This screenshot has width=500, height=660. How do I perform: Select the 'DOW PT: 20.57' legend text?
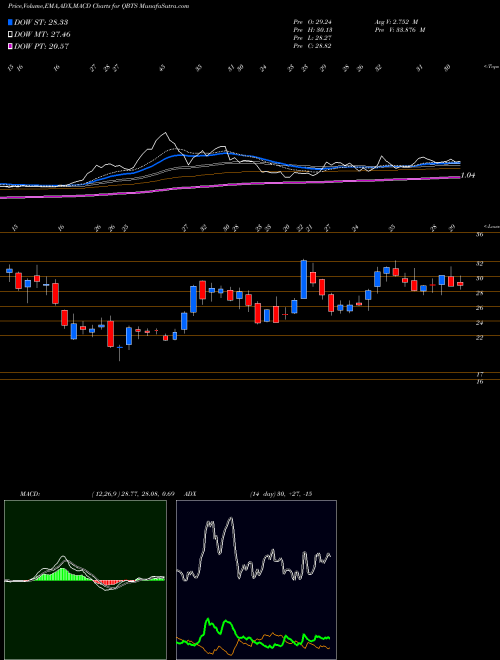tap(42, 47)
